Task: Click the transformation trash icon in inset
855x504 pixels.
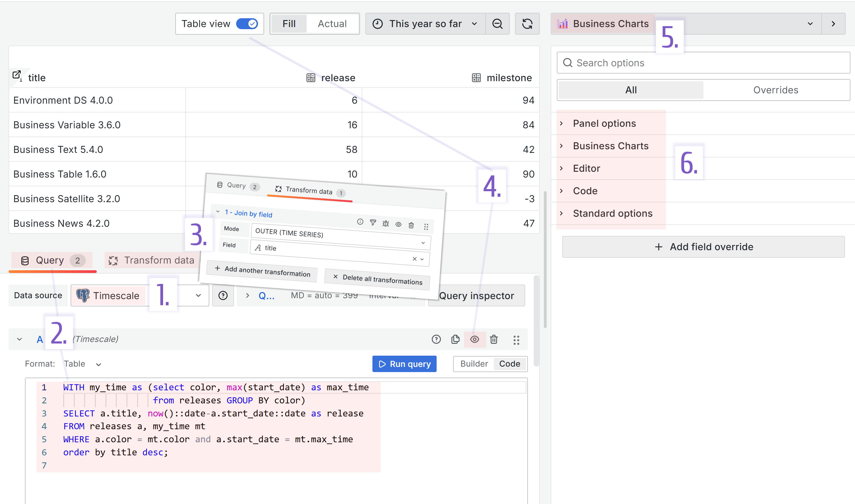Action: 411,225
